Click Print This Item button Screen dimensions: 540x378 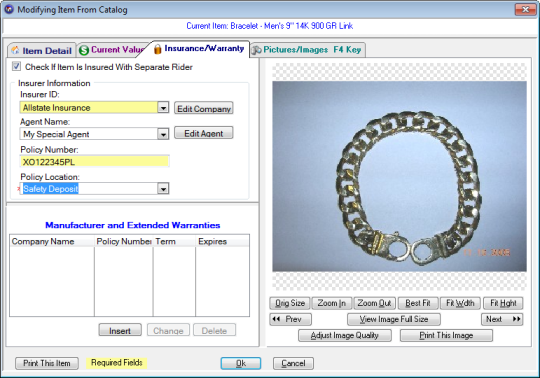(x=46, y=363)
